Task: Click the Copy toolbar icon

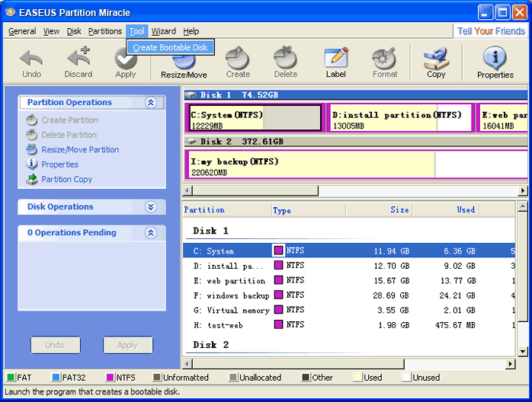Action: click(436, 58)
